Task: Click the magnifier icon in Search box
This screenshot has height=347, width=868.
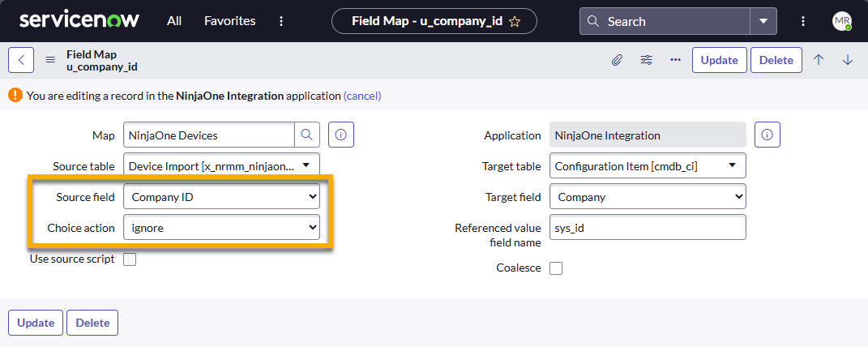Action: click(593, 22)
